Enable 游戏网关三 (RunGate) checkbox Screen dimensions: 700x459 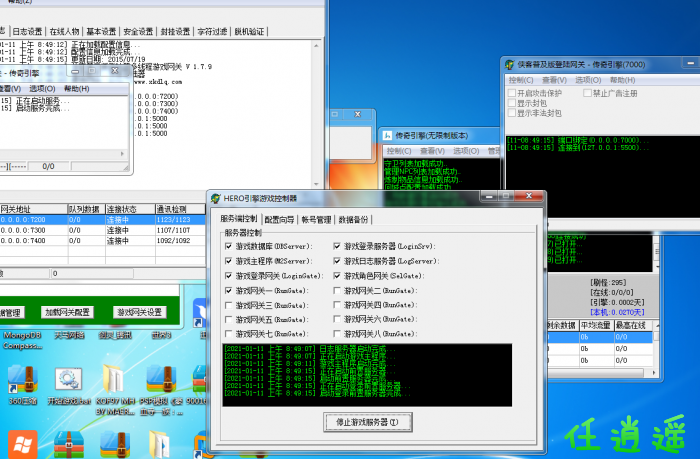click(x=229, y=305)
